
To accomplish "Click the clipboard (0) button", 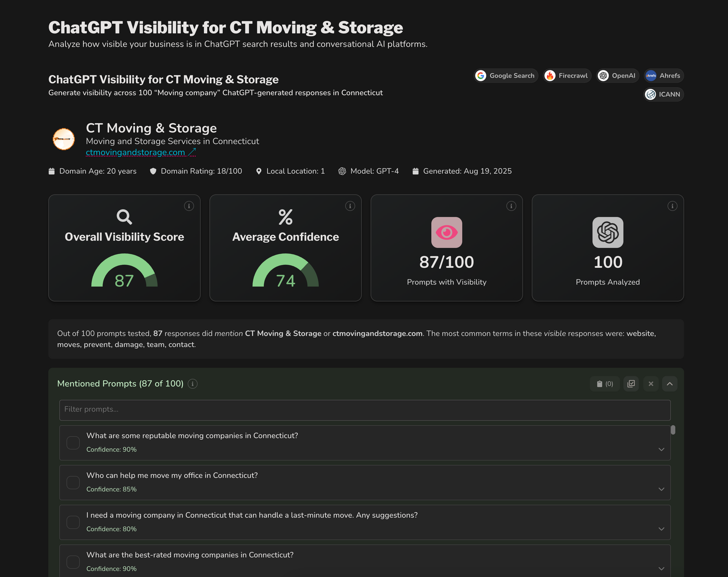I will click(x=605, y=384).
